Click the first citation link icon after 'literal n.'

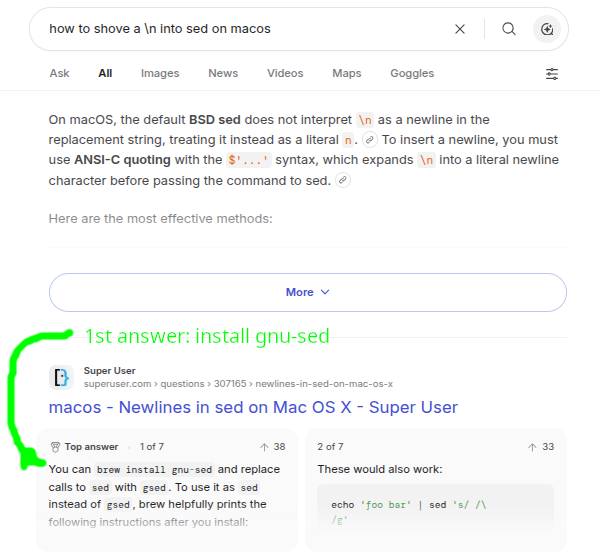coord(369,140)
